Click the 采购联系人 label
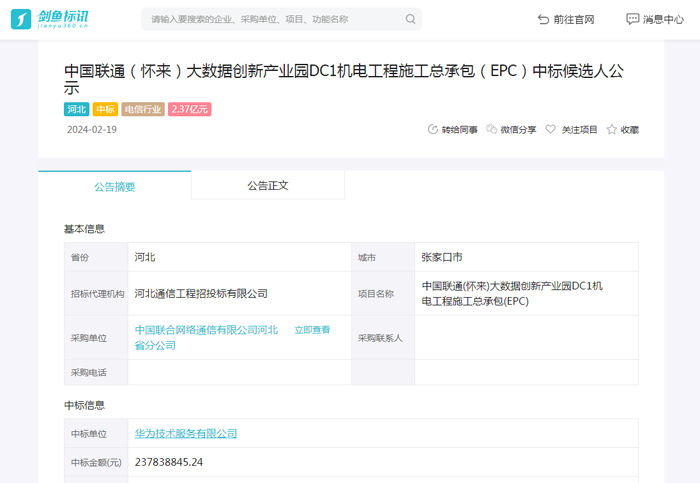The height and width of the screenshot is (483, 700). 380,338
